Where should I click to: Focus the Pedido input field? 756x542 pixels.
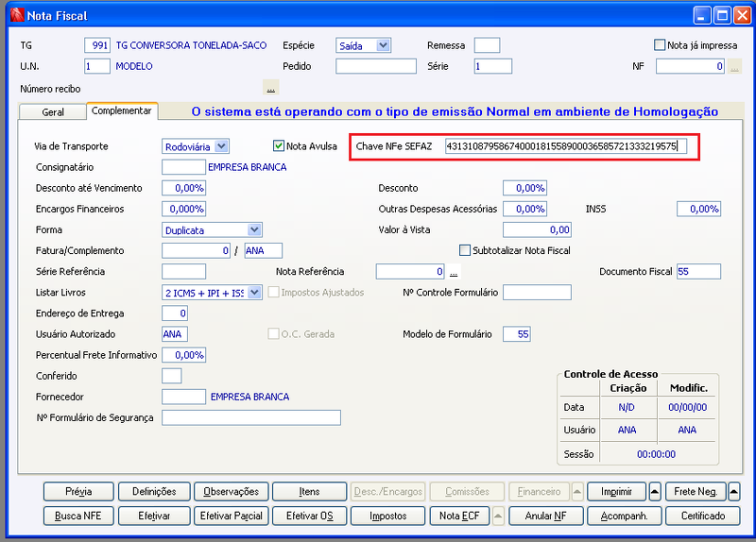click(x=376, y=66)
